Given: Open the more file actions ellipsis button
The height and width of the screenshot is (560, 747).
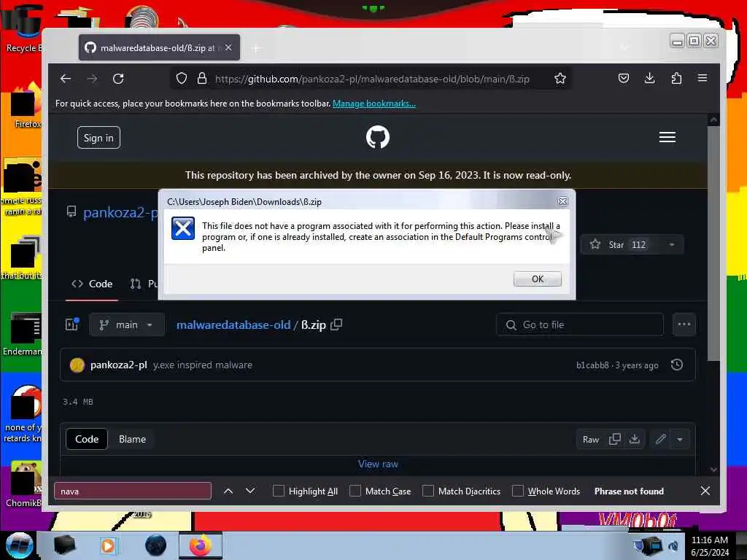Looking at the screenshot, I should [x=684, y=324].
